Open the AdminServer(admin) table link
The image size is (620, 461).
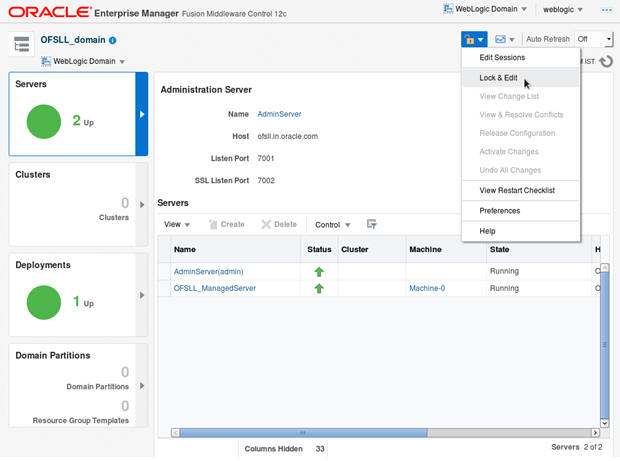[x=208, y=272]
